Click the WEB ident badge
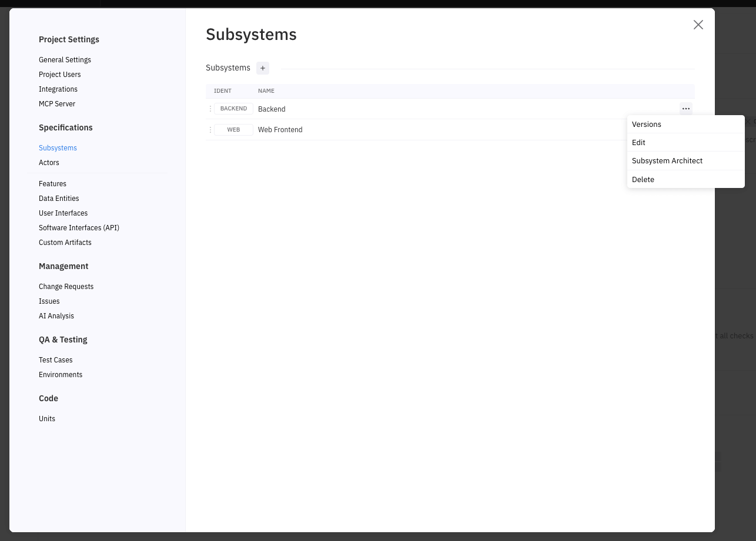Screen dimensions: 756x541 point(233,130)
